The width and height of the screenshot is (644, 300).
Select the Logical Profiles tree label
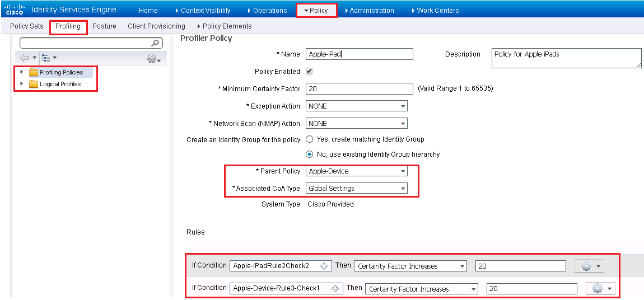[60, 84]
